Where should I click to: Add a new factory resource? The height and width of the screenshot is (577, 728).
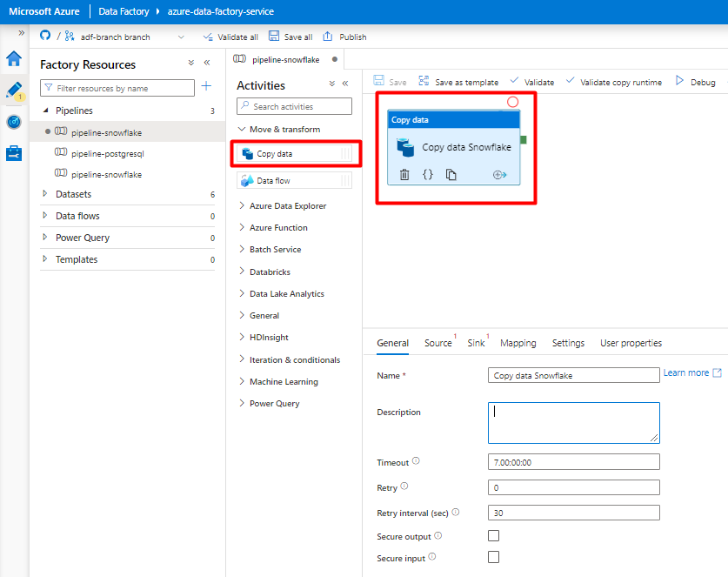pyautogui.click(x=206, y=86)
